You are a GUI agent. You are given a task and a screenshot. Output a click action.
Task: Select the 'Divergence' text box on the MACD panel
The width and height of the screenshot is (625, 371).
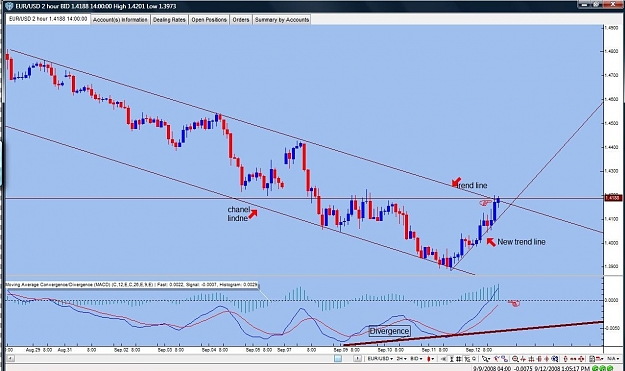389,331
